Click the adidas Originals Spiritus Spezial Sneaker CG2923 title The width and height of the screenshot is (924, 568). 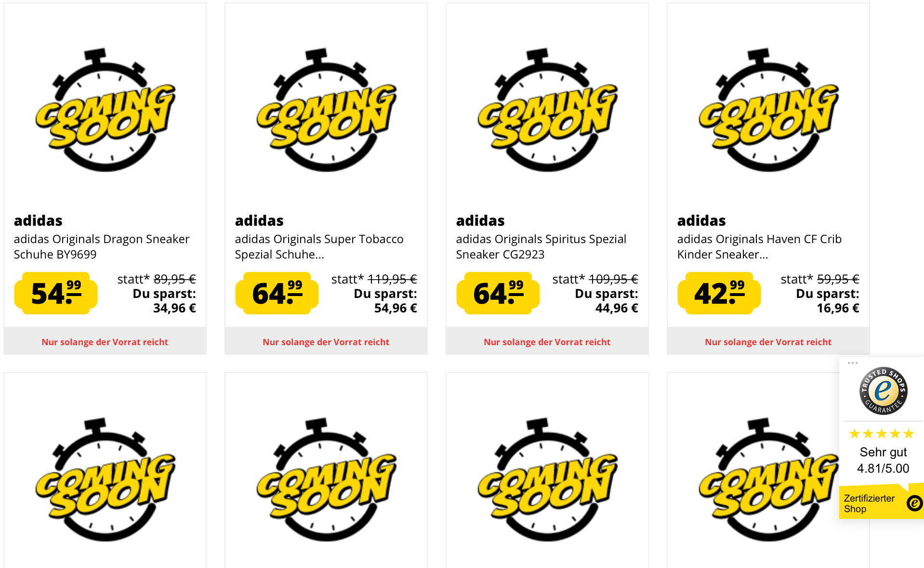point(541,246)
